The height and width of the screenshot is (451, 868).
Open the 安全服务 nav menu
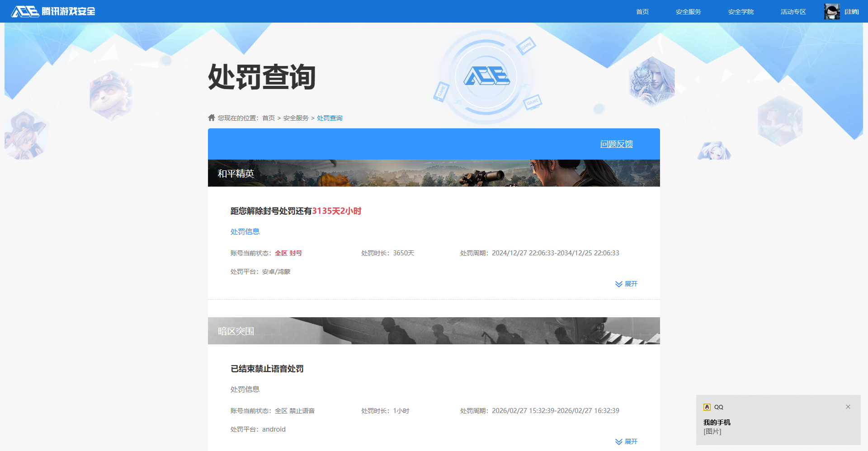tap(688, 12)
